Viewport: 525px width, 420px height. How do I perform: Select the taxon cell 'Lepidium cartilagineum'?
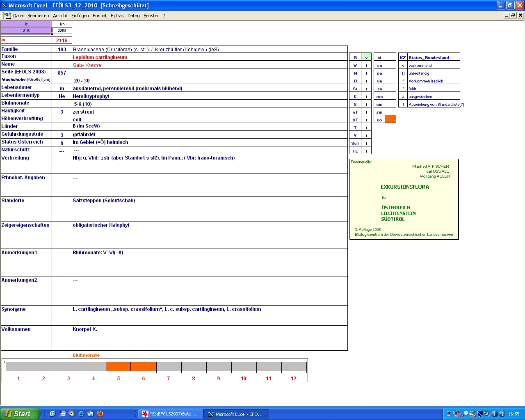[210, 57]
